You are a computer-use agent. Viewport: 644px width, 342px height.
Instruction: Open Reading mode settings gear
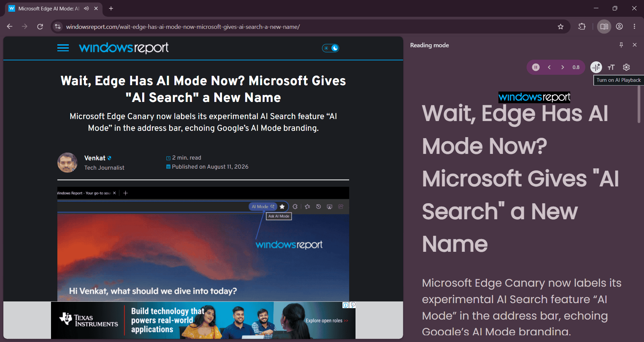(x=626, y=67)
